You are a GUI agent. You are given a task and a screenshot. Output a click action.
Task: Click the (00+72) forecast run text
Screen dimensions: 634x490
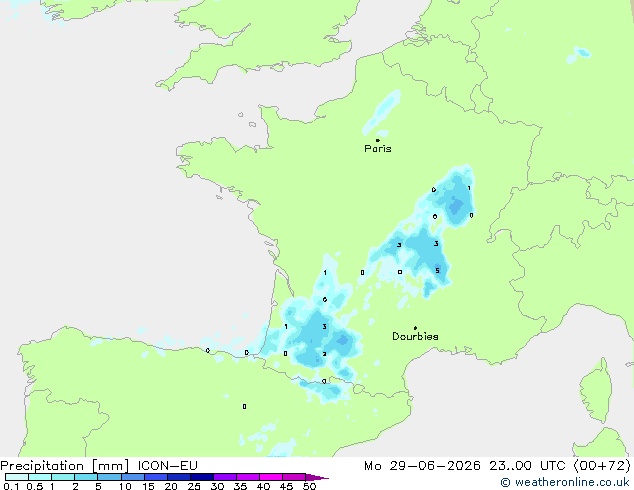pos(602,466)
